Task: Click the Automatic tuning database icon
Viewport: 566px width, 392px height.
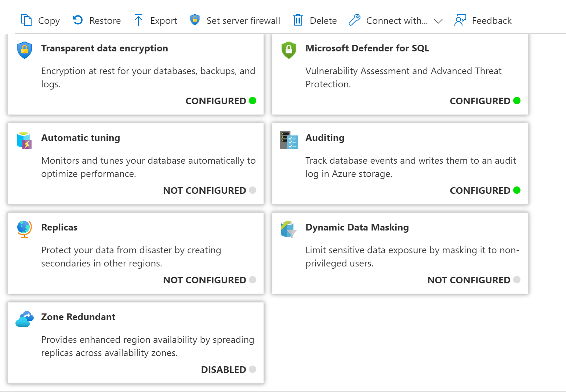Action: (x=25, y=140)
